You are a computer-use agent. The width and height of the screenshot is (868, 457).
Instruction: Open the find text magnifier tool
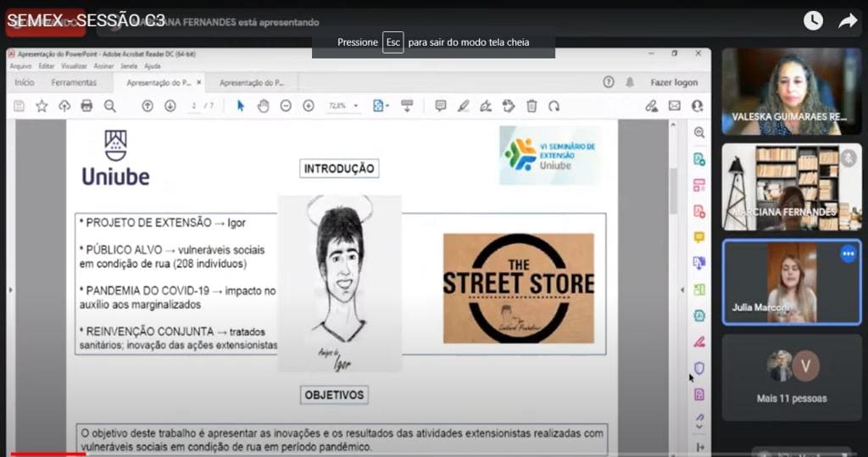pyautogui.click(x=109, y=106)
